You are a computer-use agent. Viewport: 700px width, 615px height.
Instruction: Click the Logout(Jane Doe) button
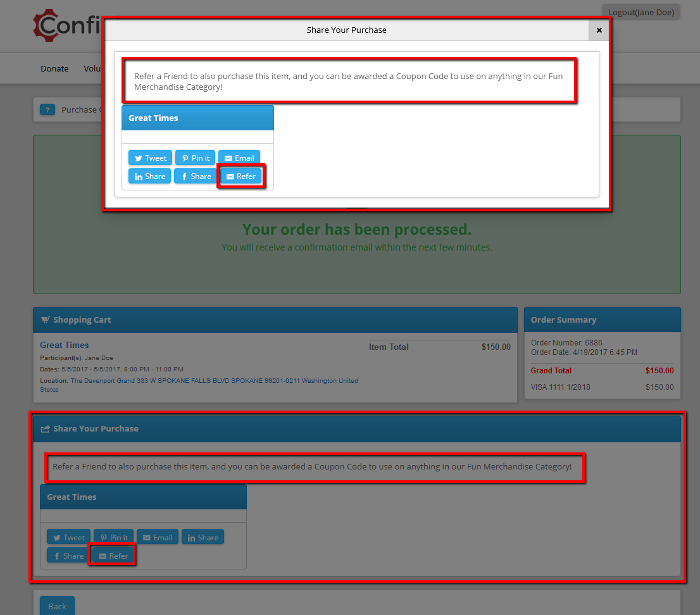(x=641, y=13)
